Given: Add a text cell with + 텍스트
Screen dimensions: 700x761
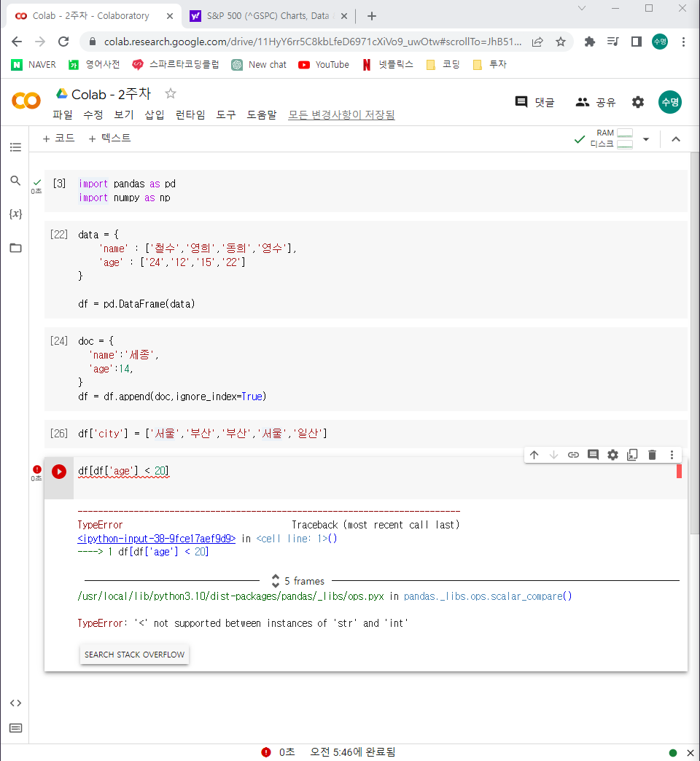Looking at the screenshot, I should [109, 138].
